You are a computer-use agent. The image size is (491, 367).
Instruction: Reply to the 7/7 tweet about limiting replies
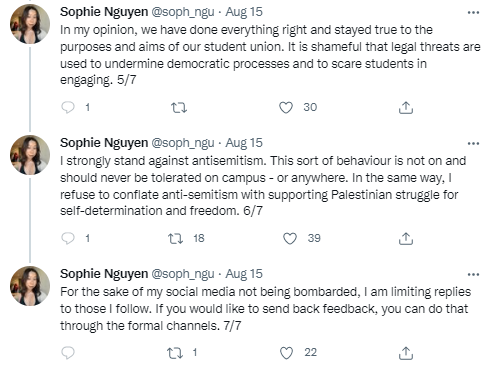coord(68,353)
